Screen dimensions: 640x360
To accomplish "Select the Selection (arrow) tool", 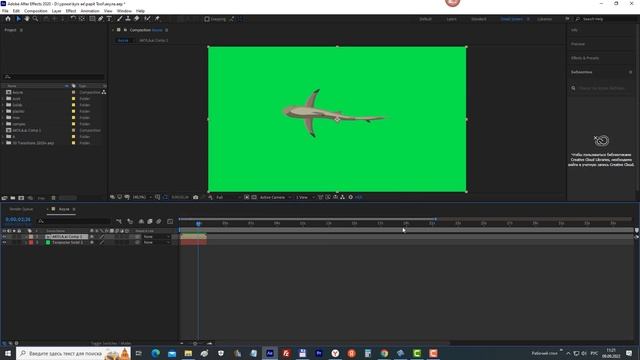I will pyautogui.click(x=18, y=19).
